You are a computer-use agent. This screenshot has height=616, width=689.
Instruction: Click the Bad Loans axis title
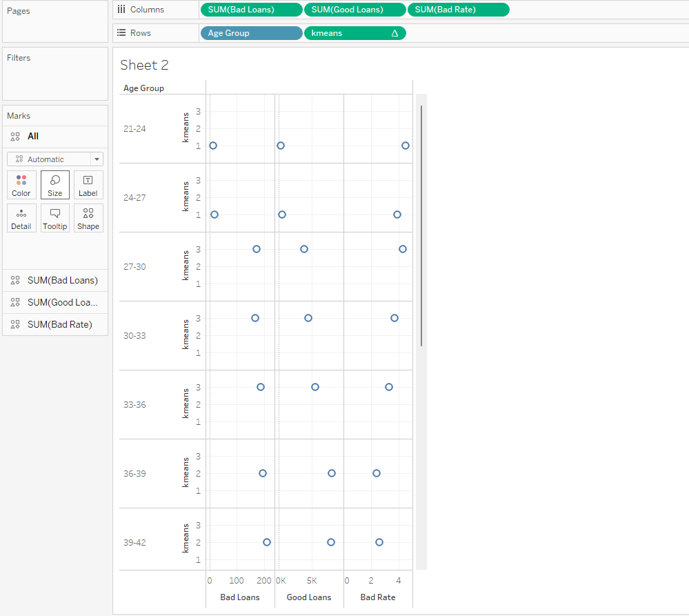click(x=240, y=597)
